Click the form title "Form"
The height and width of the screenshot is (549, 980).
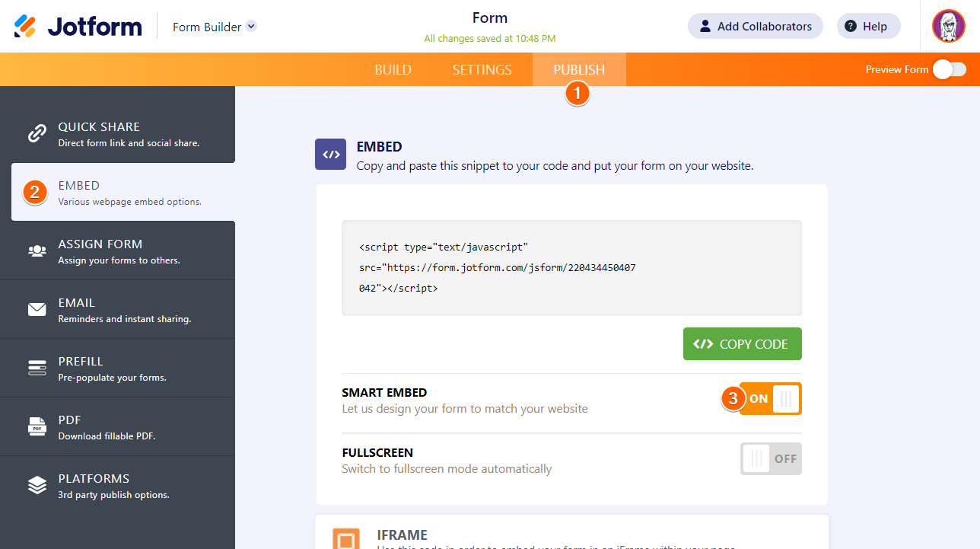pos(490,18)
